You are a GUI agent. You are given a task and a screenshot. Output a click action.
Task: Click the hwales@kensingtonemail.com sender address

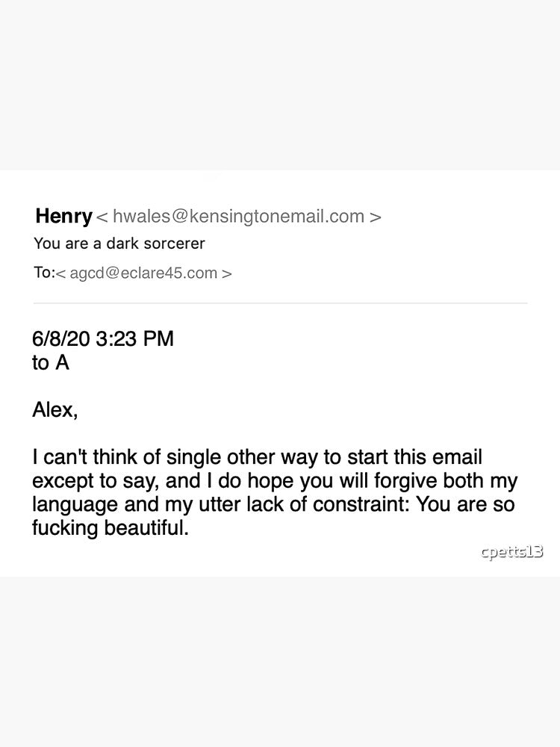(x=238, y=217)
